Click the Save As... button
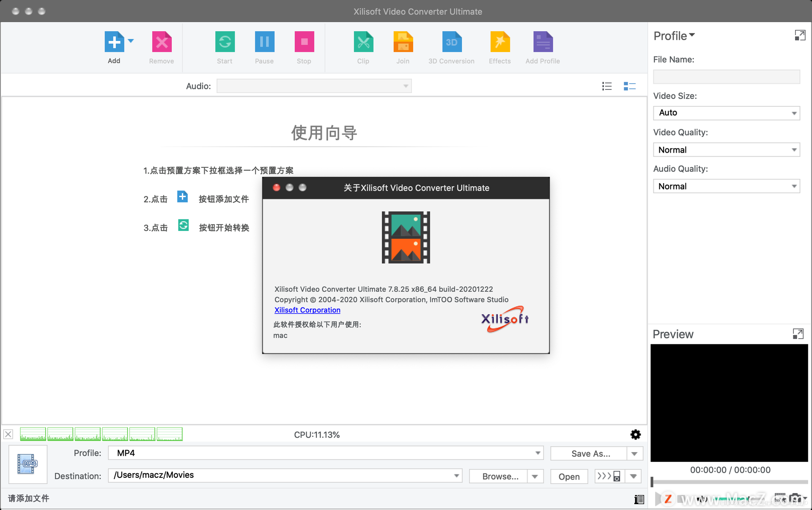This screenshot has height=510, width=812. point(589,453)
